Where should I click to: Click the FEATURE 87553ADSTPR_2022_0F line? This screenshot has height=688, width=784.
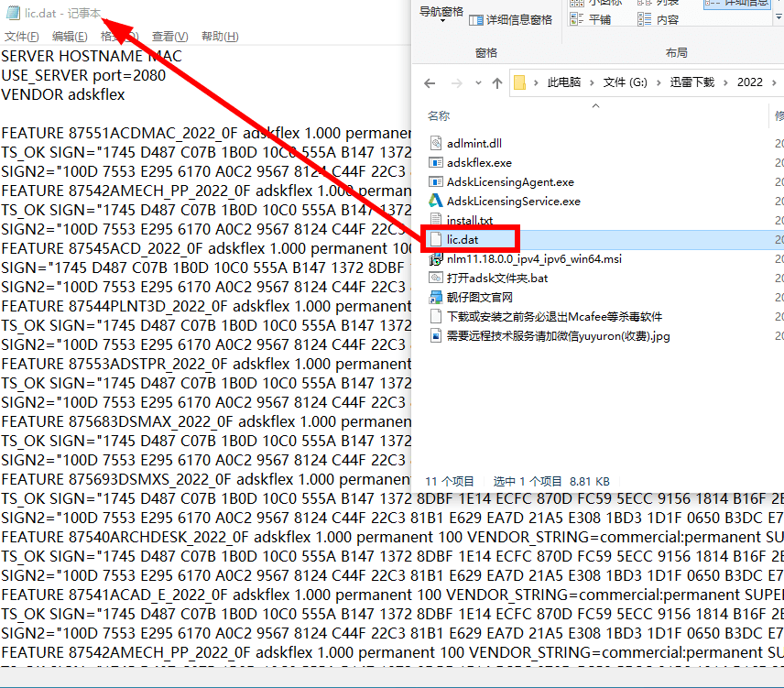coord(205,364)
